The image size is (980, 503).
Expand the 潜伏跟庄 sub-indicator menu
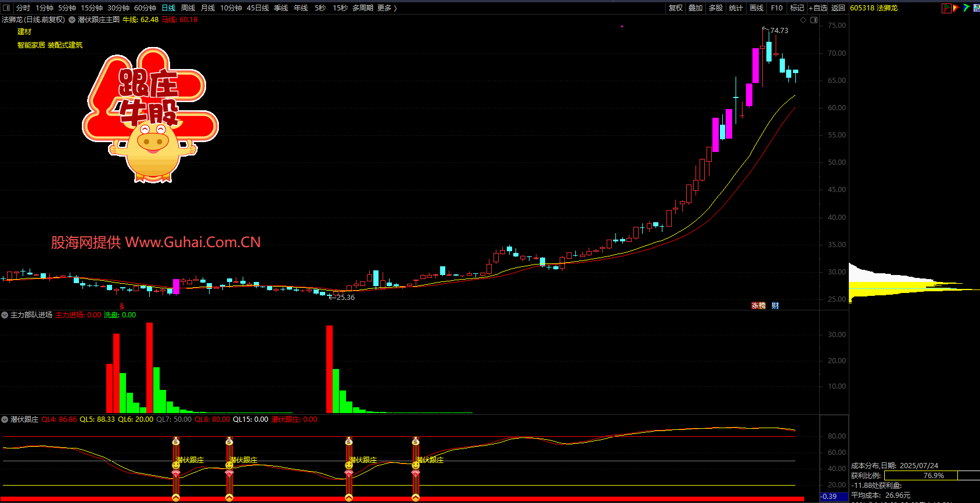coord(5,419)
